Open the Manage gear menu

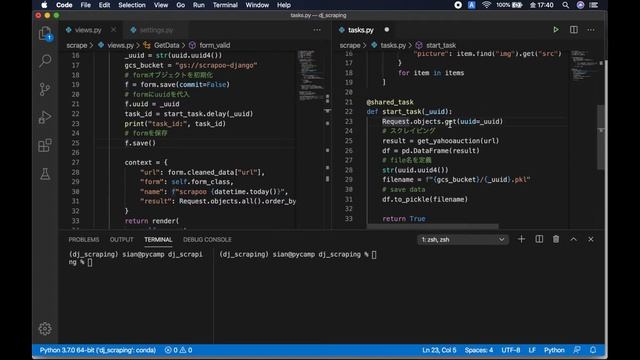pyautogui.click(x=45, y=329)
